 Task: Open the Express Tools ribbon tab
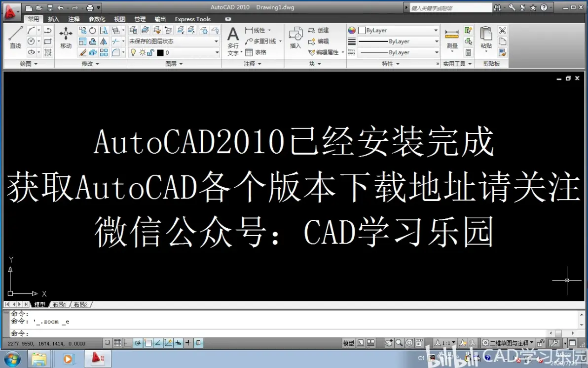[x=193, y=19]
